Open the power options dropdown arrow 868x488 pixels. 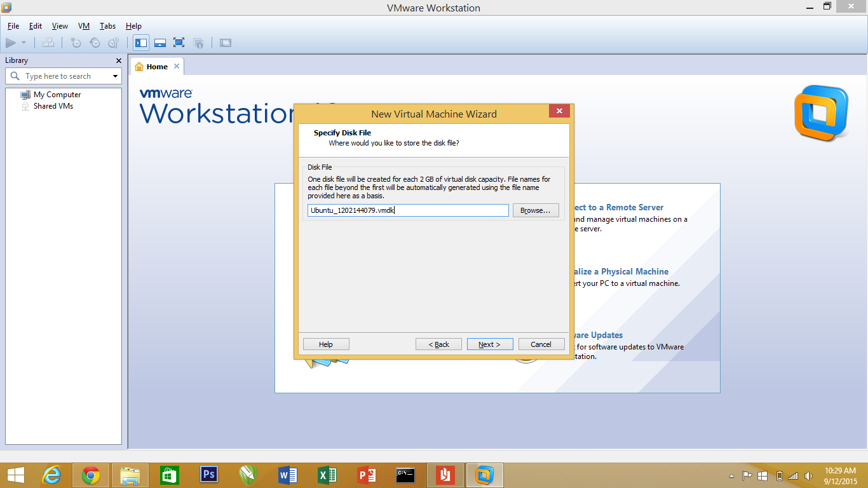point(24,43)
